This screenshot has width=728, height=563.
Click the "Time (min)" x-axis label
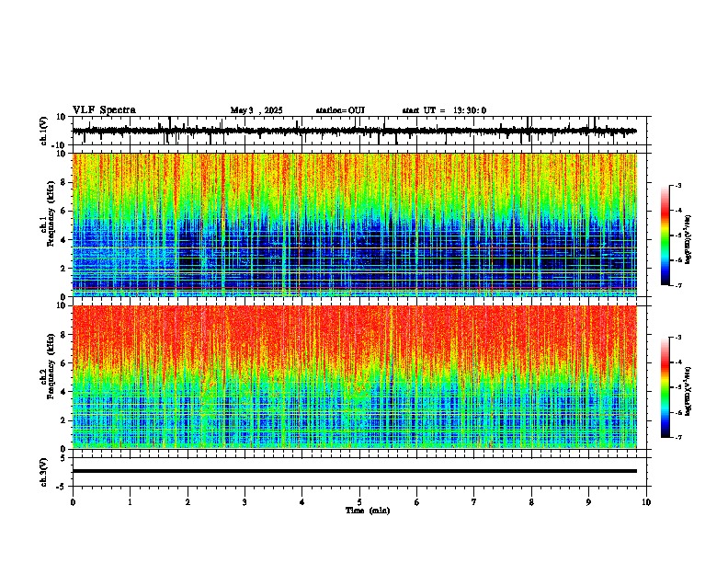click(368, 511)
